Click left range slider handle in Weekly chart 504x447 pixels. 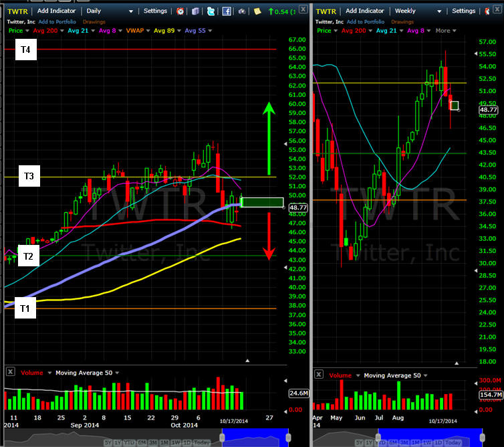click(x=378, y=437)
